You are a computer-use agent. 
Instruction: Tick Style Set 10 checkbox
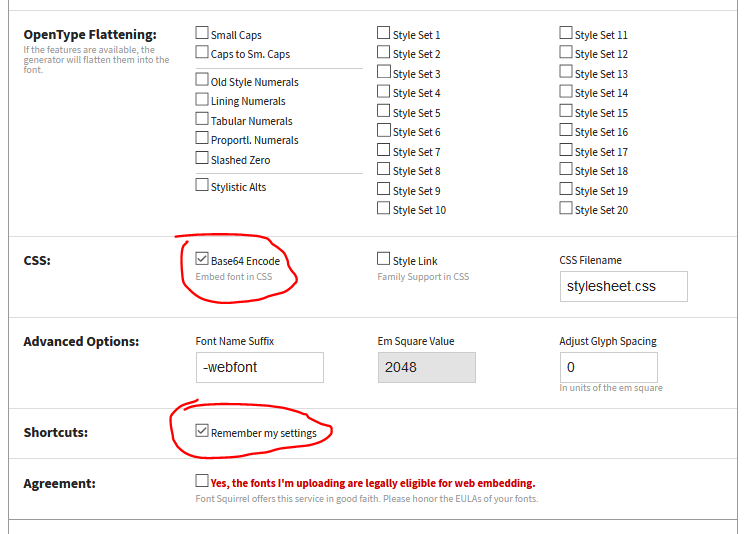pyautogui.click(x=384, y=208)
